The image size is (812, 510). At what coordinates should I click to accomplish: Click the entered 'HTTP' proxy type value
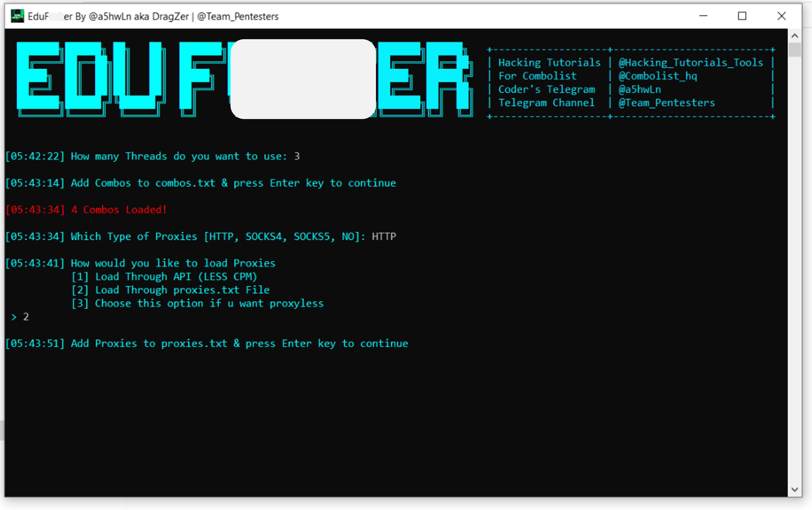click(384, 237)
